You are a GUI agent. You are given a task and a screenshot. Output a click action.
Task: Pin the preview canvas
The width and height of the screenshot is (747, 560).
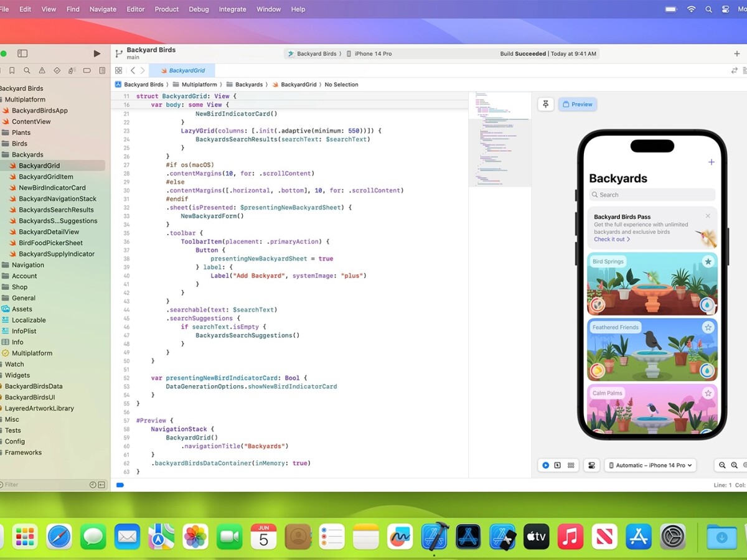(x=546, y=105)
